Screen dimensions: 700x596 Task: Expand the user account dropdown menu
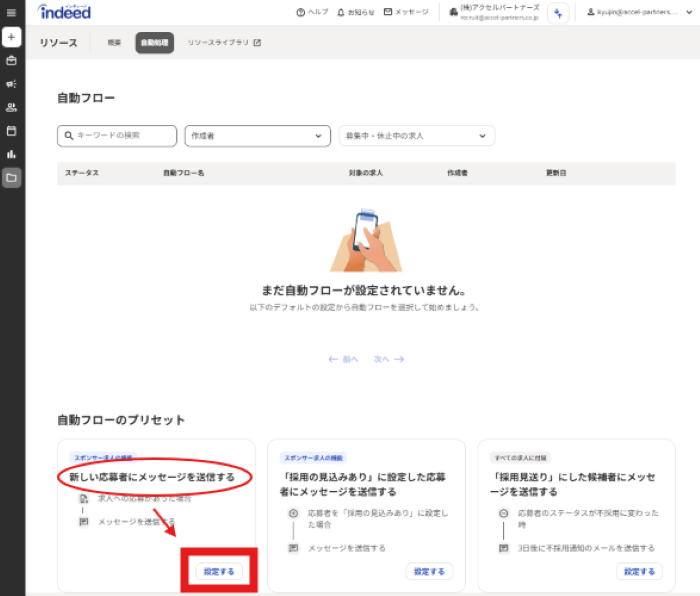[x=638, y=12]
